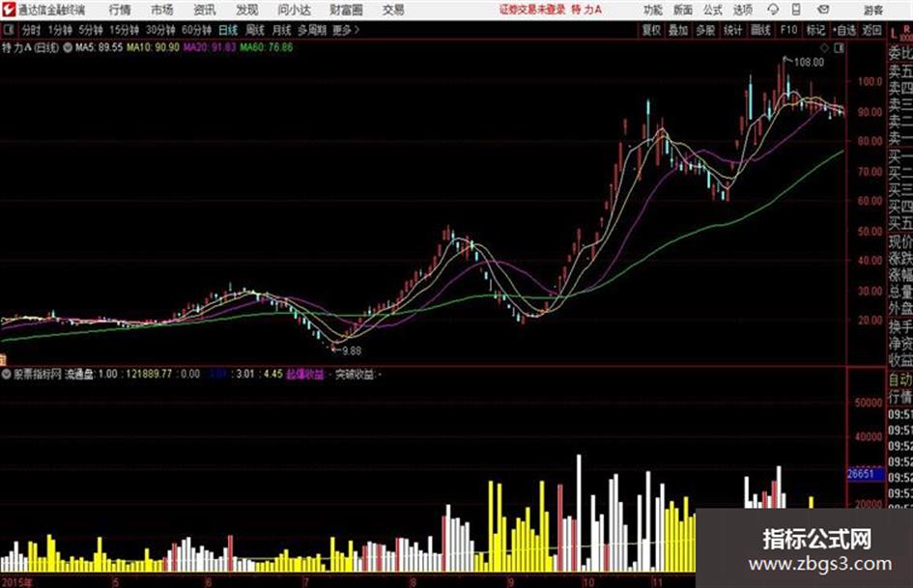This screenshot has height=588, width=913.
Task: Click the 复权 toolbar button
Action: point(651,30)
